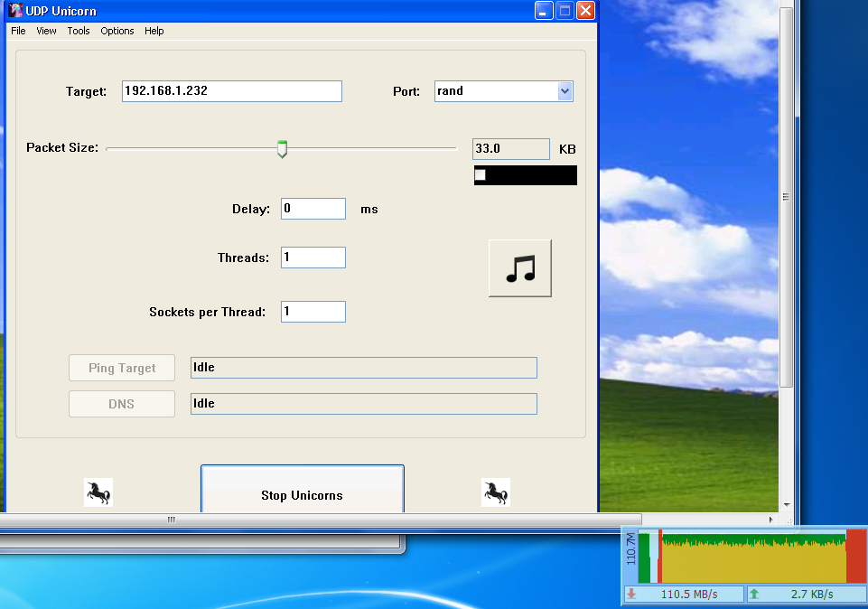Click the Stop Unicorns button

click(303, 490)
